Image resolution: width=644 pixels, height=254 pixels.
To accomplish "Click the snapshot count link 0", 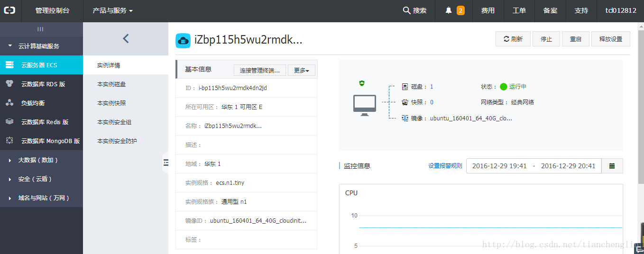I will point(432,102).
